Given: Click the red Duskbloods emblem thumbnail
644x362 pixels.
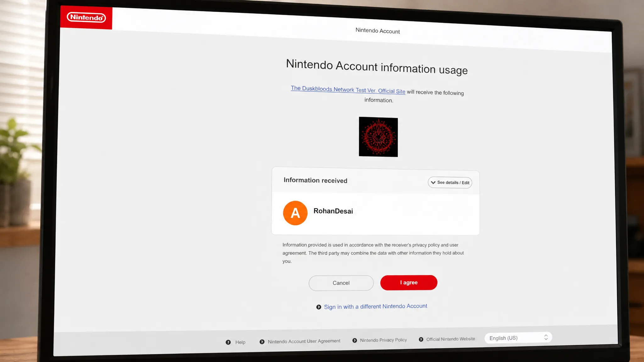Looking at the screenshot, I should [x=378, y=137].
